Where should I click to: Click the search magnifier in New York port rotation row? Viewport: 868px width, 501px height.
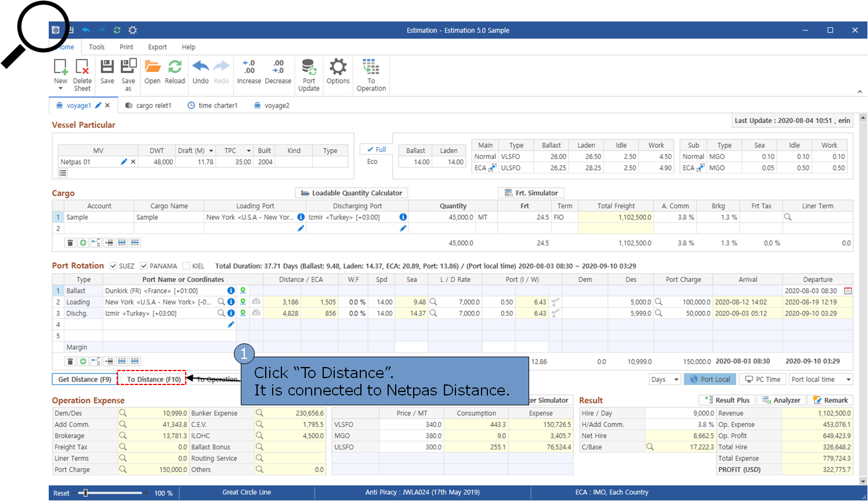click(220, 302)
